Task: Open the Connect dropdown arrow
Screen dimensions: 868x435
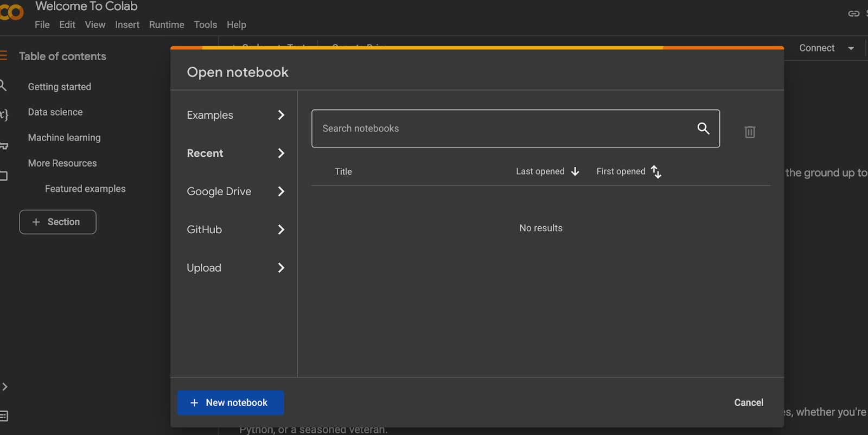Action: tap(851, 48)
